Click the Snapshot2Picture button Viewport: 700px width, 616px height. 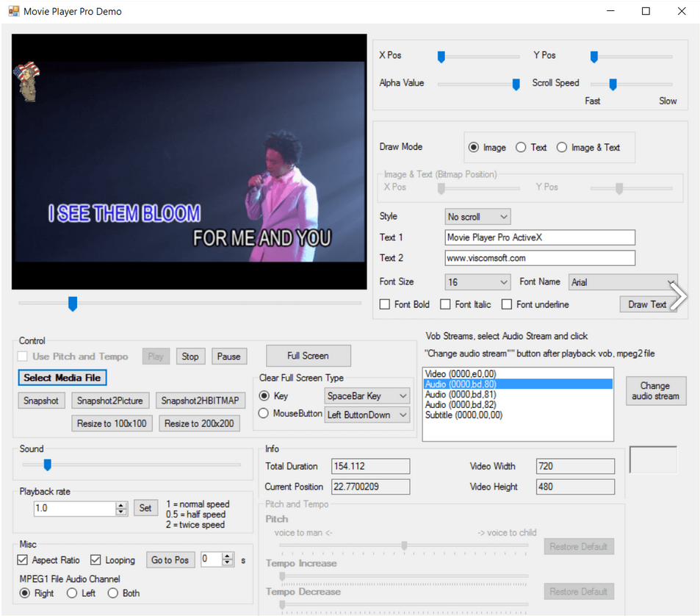point(110,400)
